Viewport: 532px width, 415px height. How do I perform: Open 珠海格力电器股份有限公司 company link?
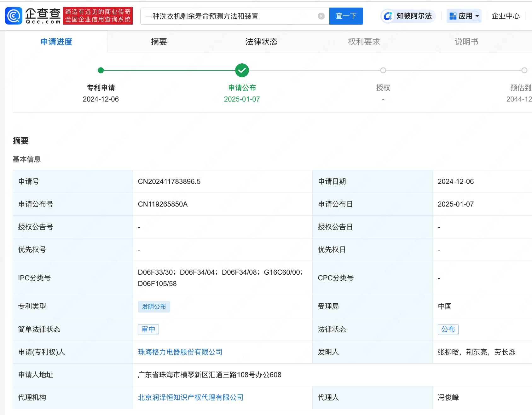pyautogui.click(x=180, y=352)
